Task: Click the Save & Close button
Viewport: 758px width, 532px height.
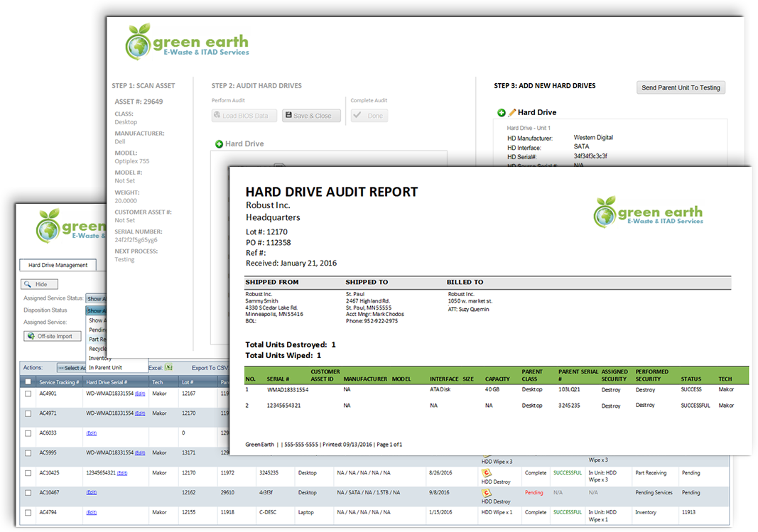Action: (311, 116)
